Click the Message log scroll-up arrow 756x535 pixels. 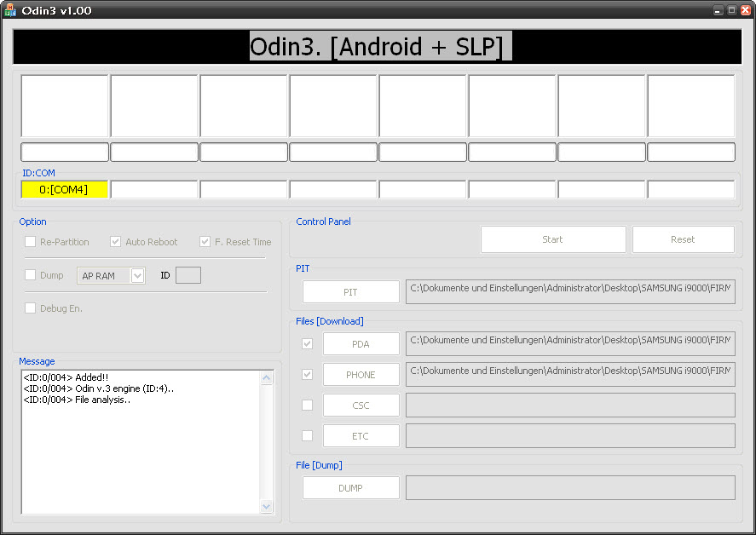266,378
